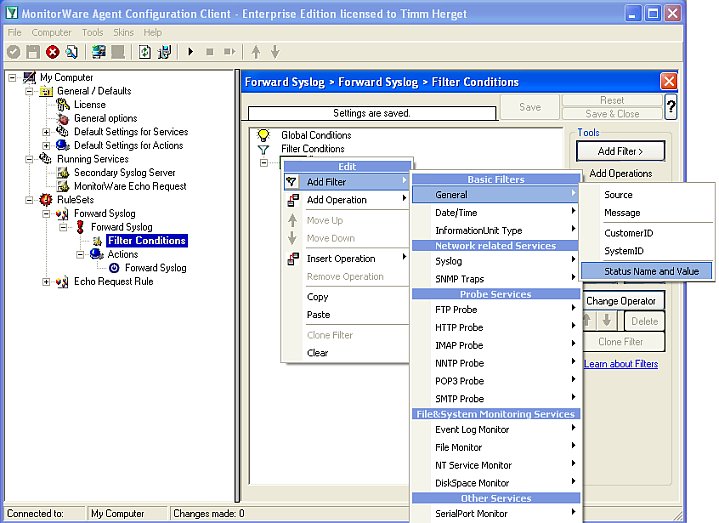The image size is (719, 523).
Task: Collapse the My Computer tree node
Action: (x=12, y=77)
